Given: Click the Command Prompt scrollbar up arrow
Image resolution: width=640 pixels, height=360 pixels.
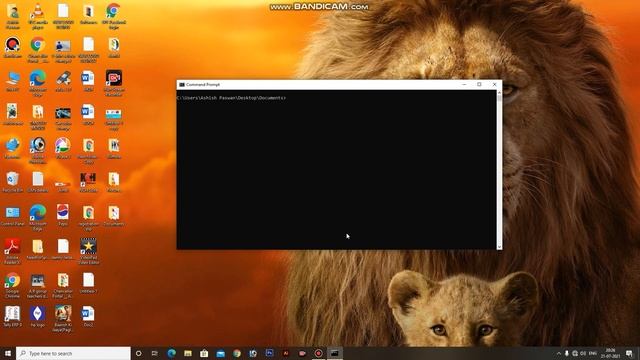Looking at the screenshot, I should pos(499,93).
